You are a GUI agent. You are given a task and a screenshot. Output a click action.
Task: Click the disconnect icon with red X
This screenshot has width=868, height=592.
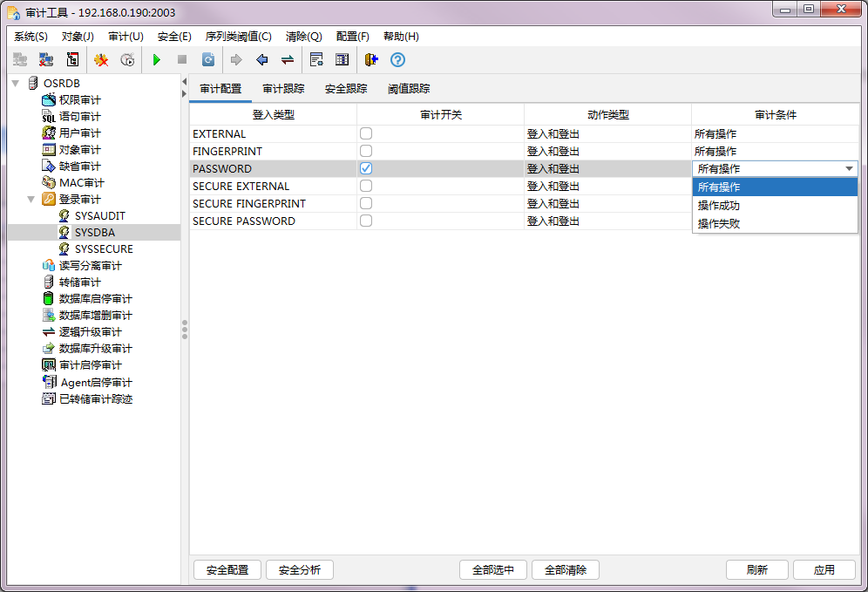click(x=46, y=60)
